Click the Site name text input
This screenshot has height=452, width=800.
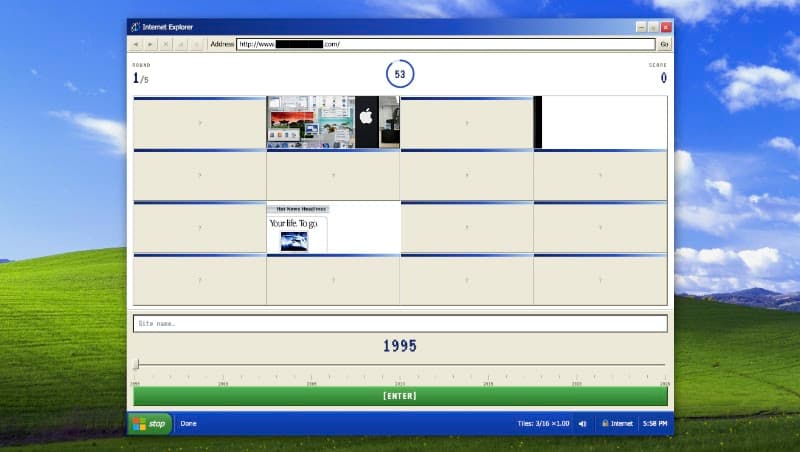coord(400,323)
